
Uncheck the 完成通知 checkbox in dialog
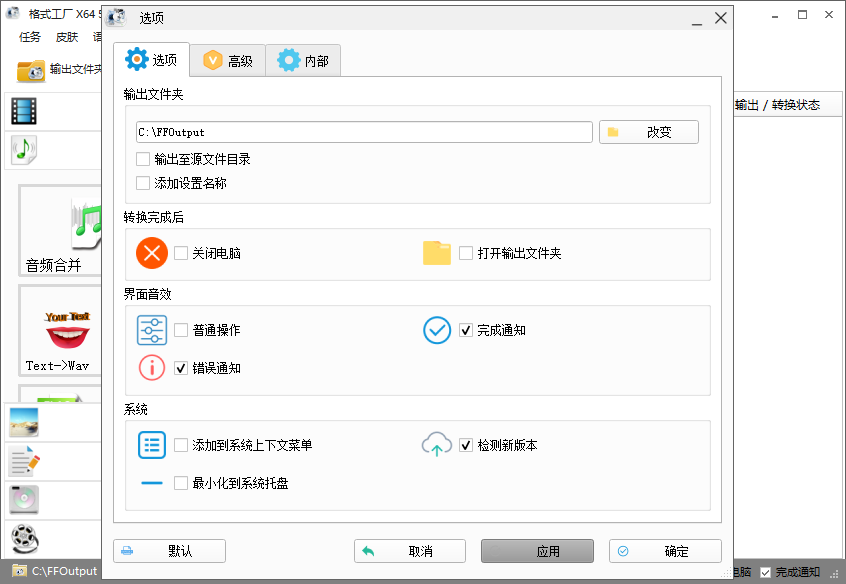[x=466, y=330]
